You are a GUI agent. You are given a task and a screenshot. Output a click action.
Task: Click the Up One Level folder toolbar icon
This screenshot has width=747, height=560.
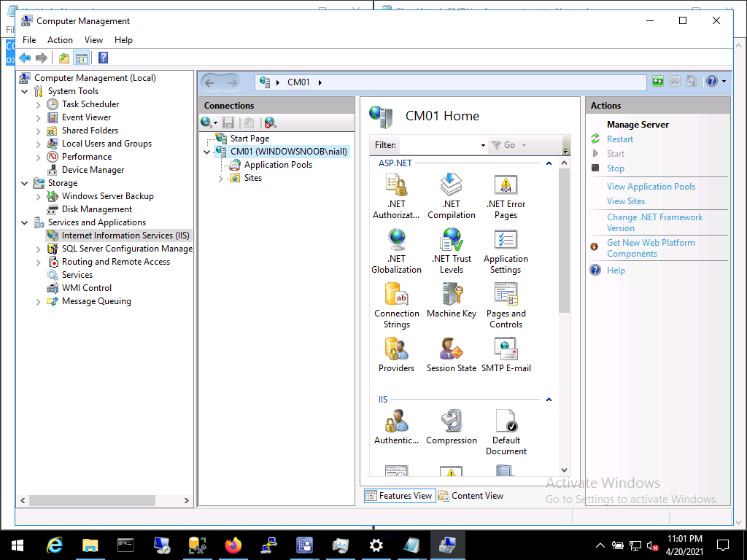[64, 58]
